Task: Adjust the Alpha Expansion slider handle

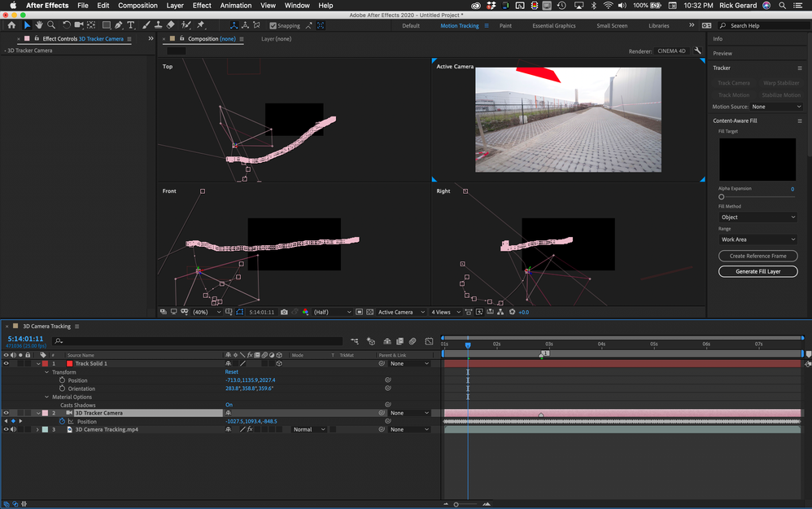Action: (x=721, y=197)
